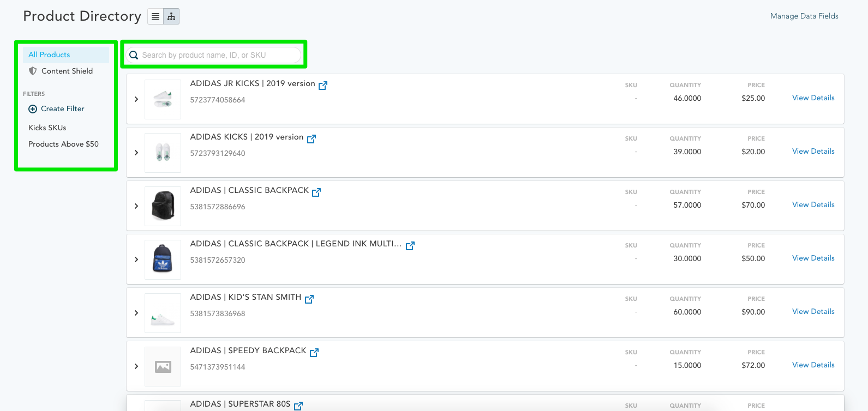Click ADIDAS KICKS 2019 shoe thumbnail
The image size is (868, 411).
(x=163, y=153)
